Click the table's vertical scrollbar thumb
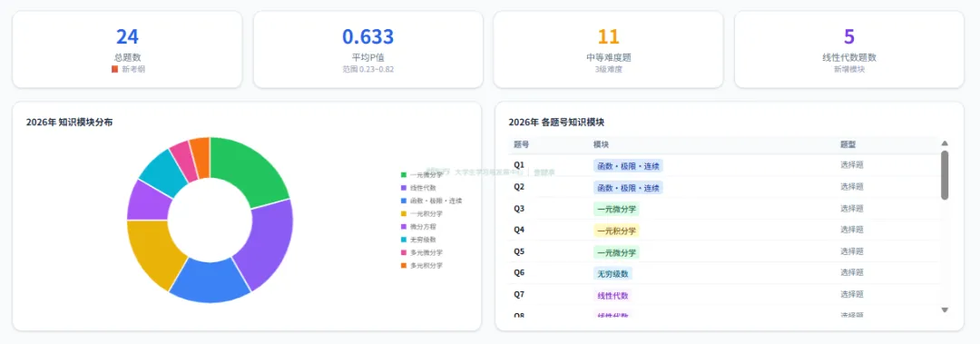Screen dimensions: 980x344 coord(945,175)
